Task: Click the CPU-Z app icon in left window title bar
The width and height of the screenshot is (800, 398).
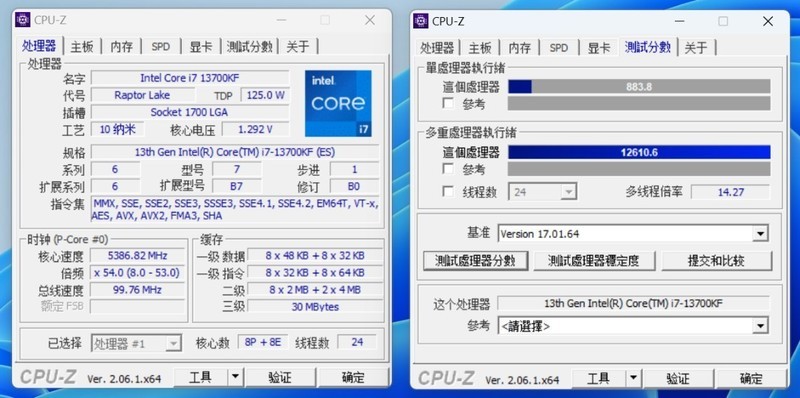Action: coord(23,20)
